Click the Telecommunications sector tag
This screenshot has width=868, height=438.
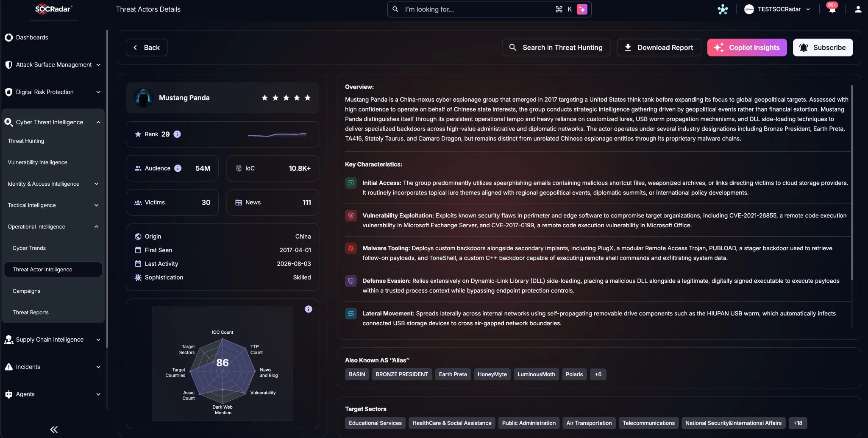click(648, 423)
